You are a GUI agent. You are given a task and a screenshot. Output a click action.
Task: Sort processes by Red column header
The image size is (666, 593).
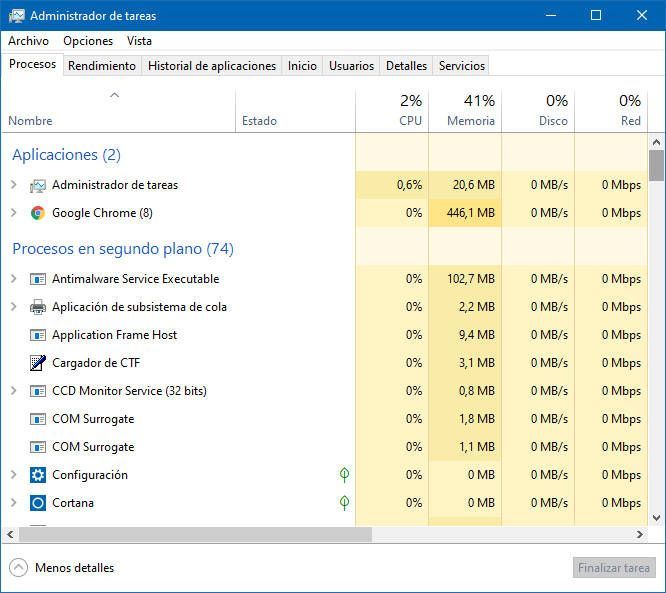[611, 111]
